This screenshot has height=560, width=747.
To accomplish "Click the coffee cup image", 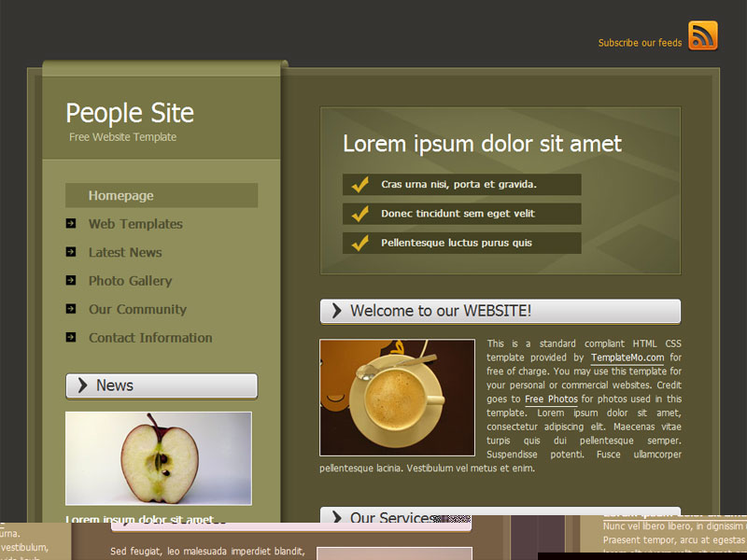I will point(397,397).
